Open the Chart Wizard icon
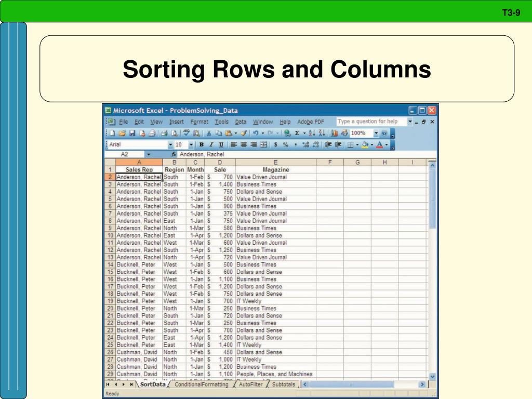This screenshot has height=399, width=532. [x=335, y=134]
